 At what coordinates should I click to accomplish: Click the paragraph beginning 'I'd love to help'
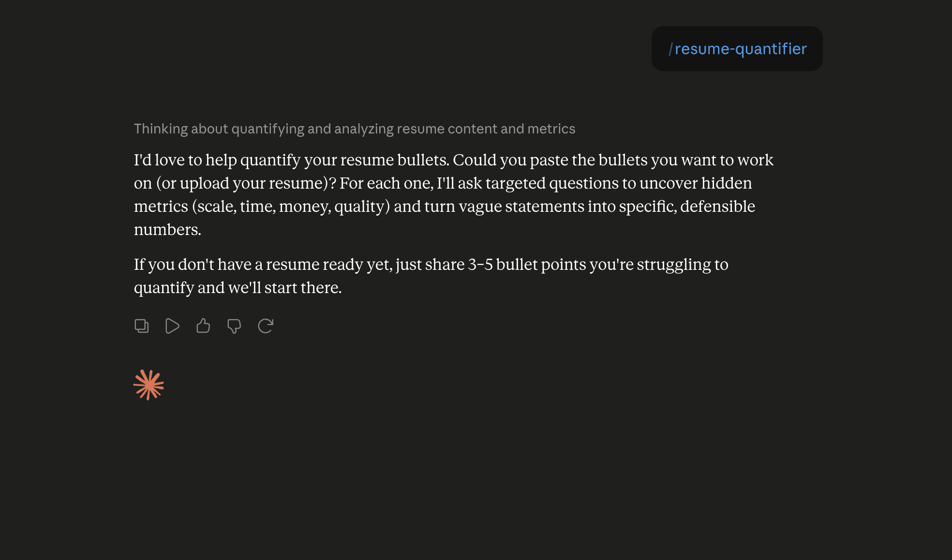454,194
